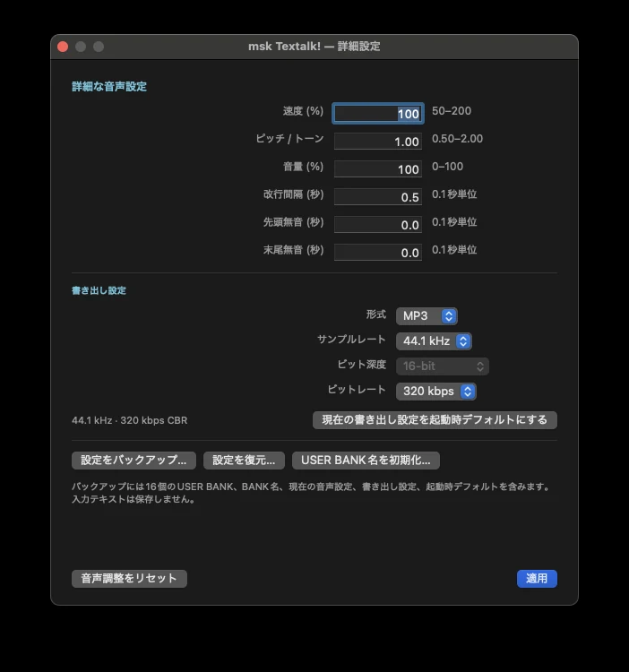
Task: Click the 改行間隔 (秒) input field
Action: tap(378, 197)
